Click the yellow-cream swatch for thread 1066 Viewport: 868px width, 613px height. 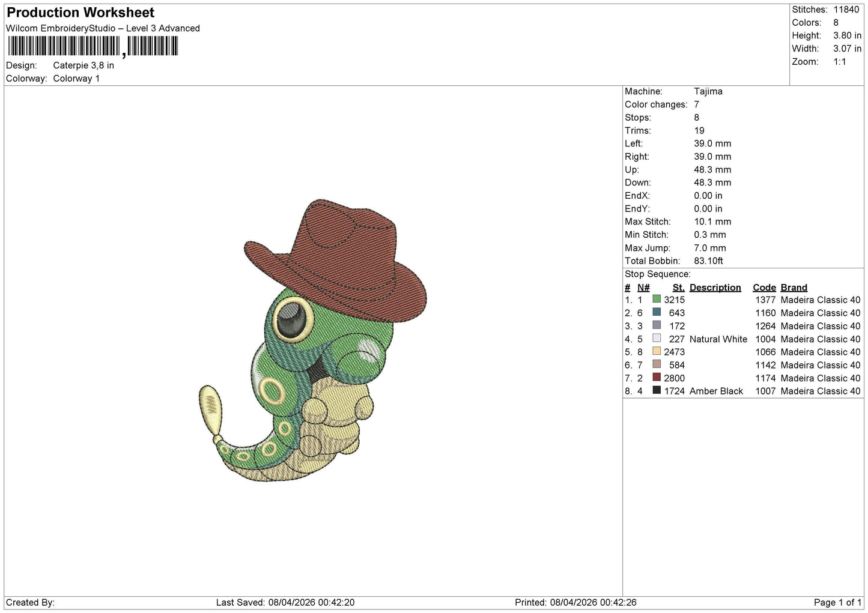tap(657, 351)
